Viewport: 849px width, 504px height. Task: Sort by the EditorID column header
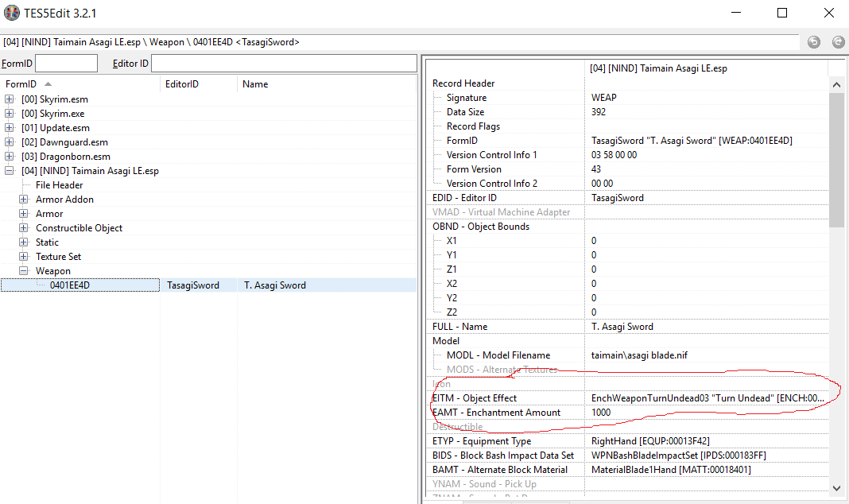pos(198,84)
